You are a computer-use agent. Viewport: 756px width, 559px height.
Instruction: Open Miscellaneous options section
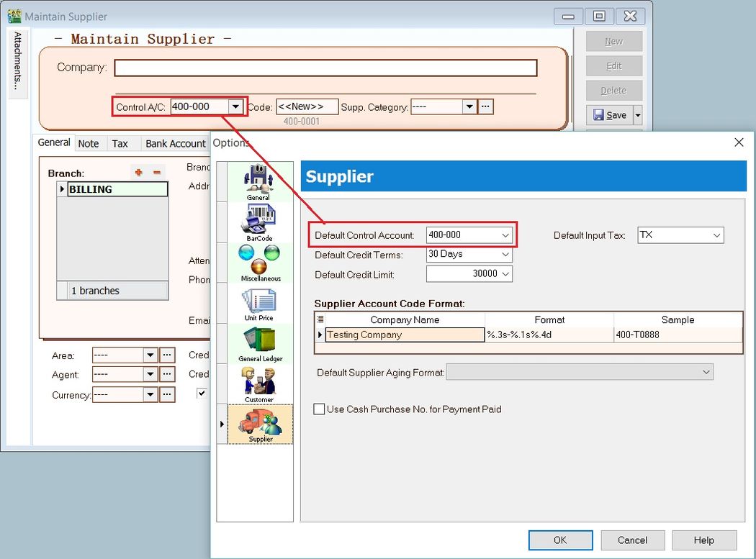(260, 262)
